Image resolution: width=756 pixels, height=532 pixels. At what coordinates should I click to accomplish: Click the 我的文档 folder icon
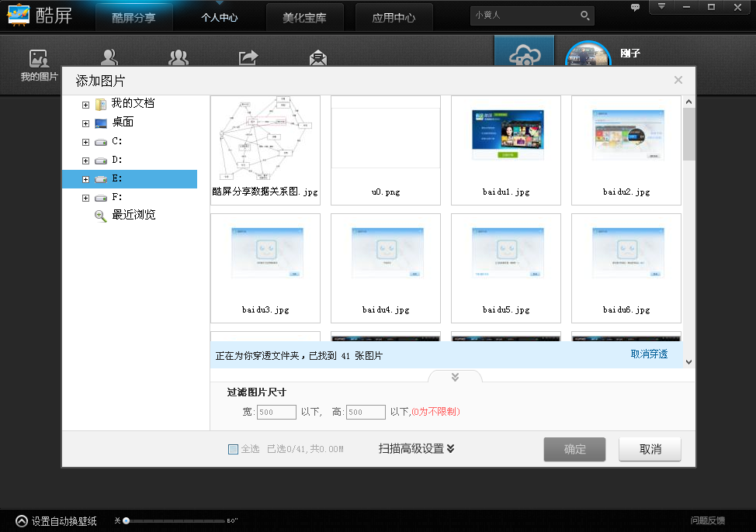[x=101, y=104]
